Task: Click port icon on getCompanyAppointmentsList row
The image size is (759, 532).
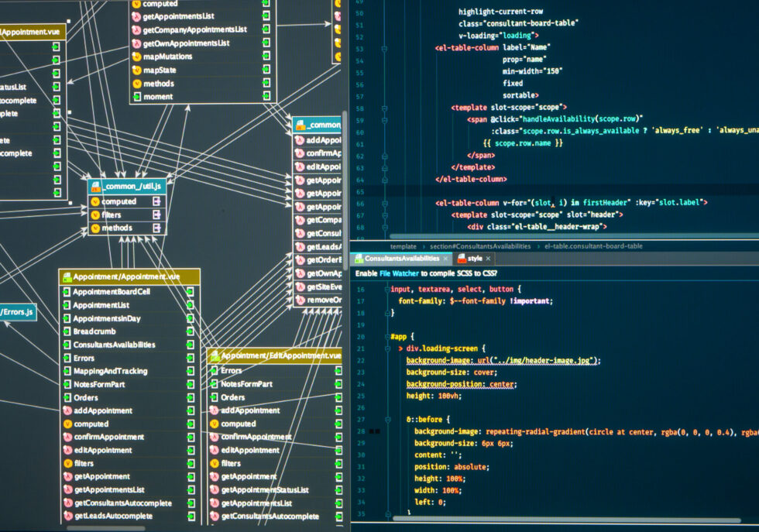Action: click(266, 29)
